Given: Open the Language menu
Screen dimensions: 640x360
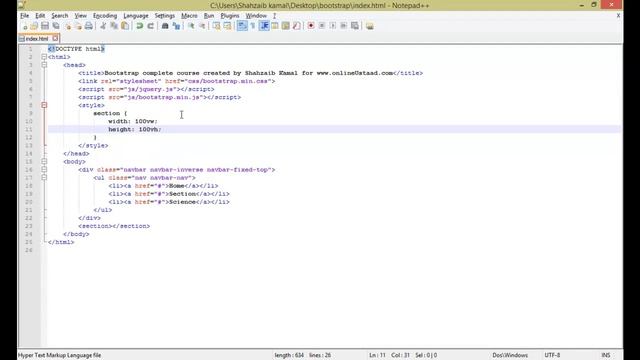Looking at the screenshot, I should 136,16.
